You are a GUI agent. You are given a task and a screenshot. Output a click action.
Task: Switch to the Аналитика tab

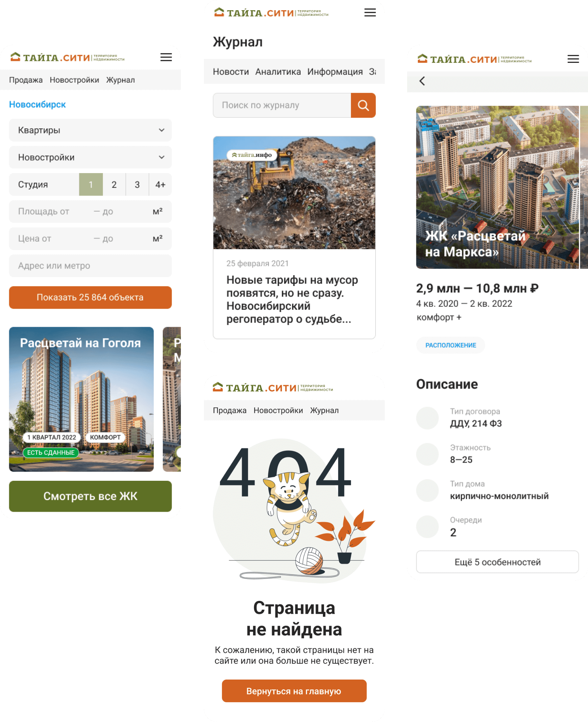(x=278, y=71)
